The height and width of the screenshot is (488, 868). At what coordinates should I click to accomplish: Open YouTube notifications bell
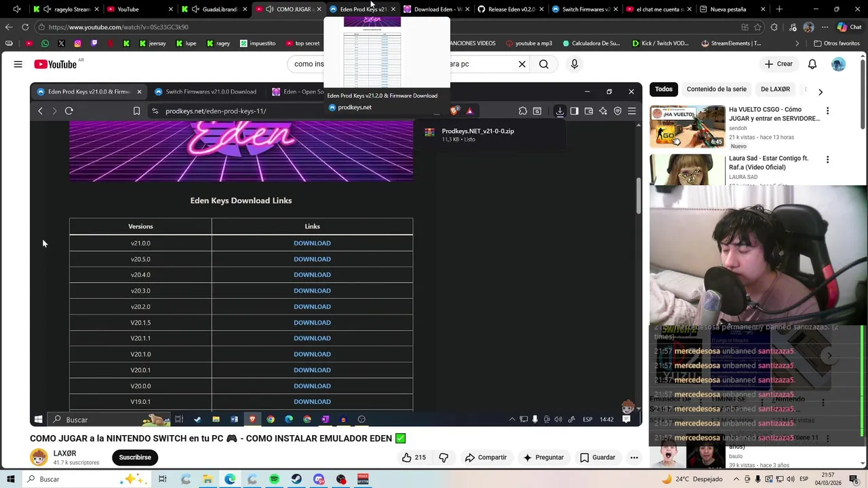[812, 64]
